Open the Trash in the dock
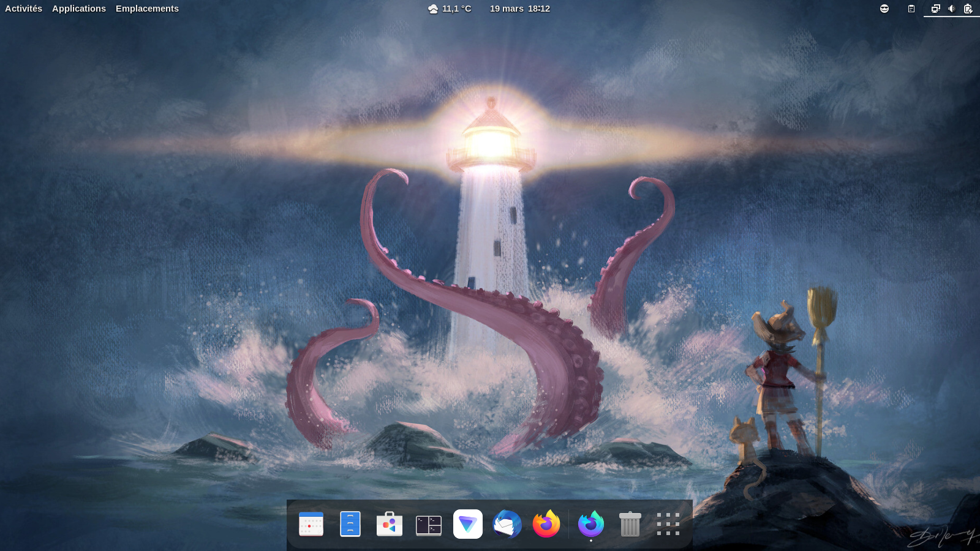980x551 pixels. tap(630, 524)
